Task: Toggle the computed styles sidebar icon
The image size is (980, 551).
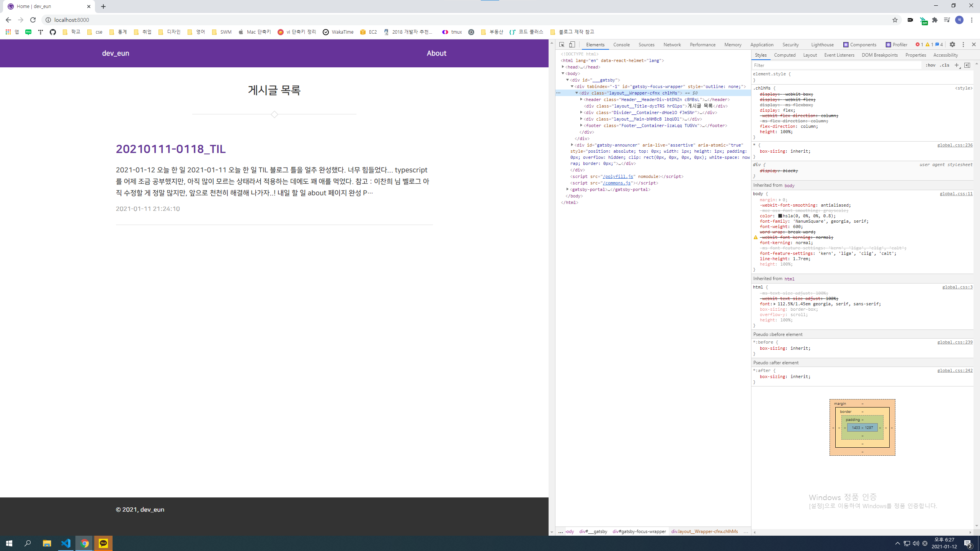Action: point(967,65)
